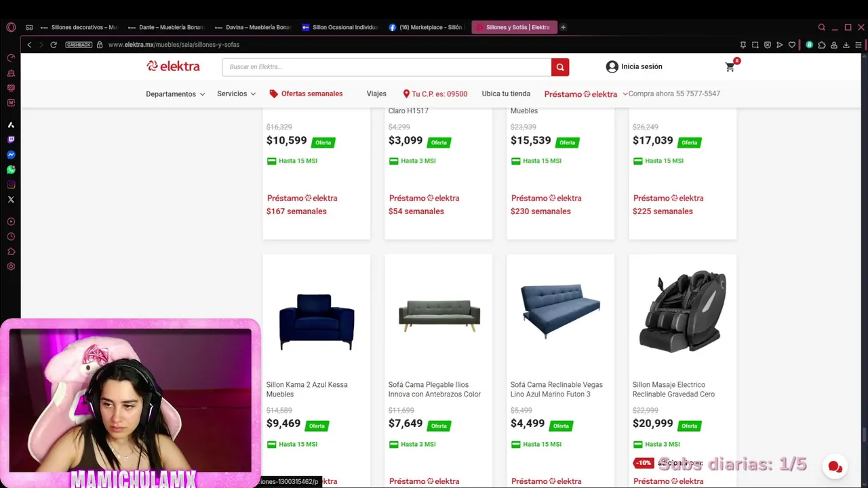This screenshot has width=868, height=488.
Task: Click the $9,469 price
Action: 283,424
